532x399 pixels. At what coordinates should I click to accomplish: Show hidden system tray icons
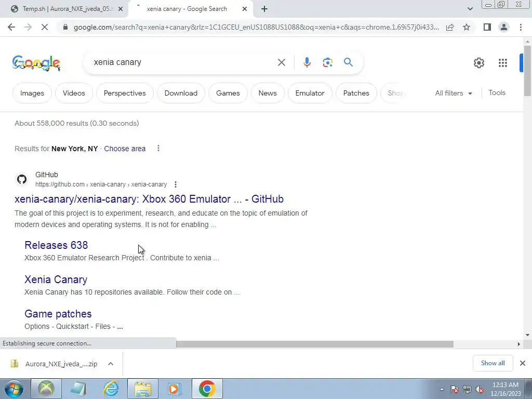(442, 389)
